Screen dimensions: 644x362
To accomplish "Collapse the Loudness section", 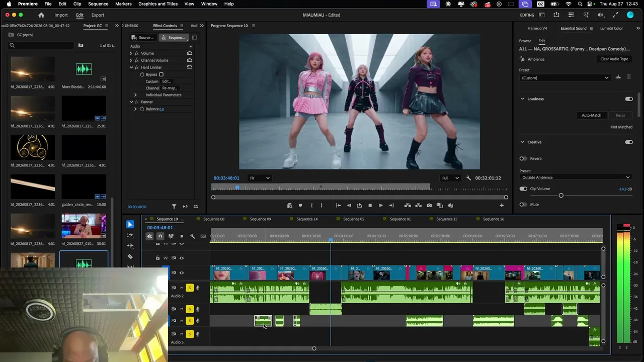I will pyautogui.click(x=522, y=99).
